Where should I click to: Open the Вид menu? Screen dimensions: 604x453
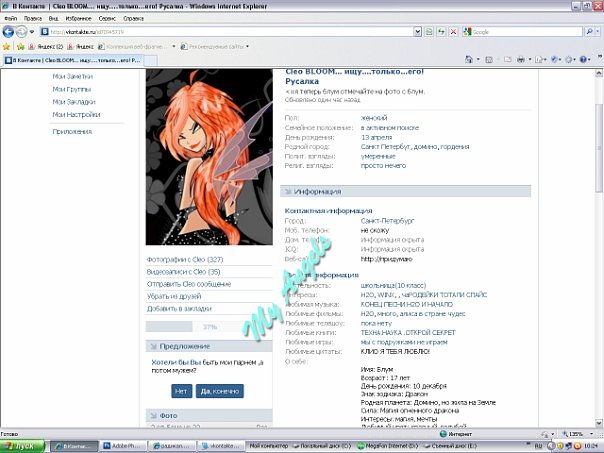click(x=54, y=18)
